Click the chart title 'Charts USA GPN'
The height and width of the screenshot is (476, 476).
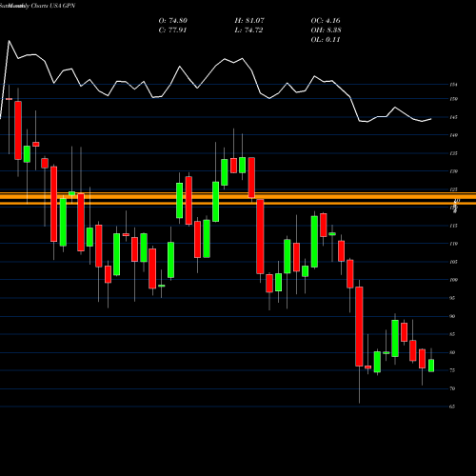[53, 6]
